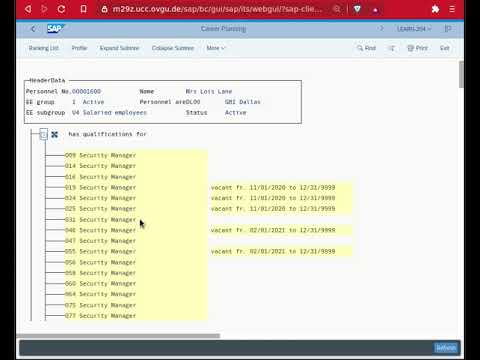Reload the page in the browser
Viewport: 480px width, 360px height.
61,9
